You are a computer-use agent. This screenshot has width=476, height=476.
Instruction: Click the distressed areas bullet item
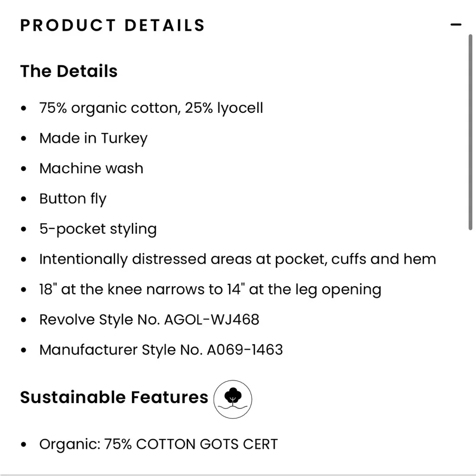[238, 259]
